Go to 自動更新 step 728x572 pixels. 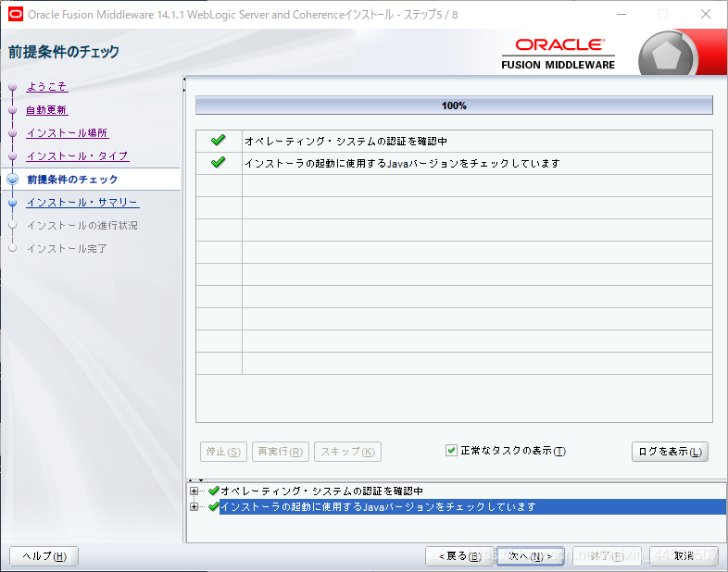click(x=47, y=110)
